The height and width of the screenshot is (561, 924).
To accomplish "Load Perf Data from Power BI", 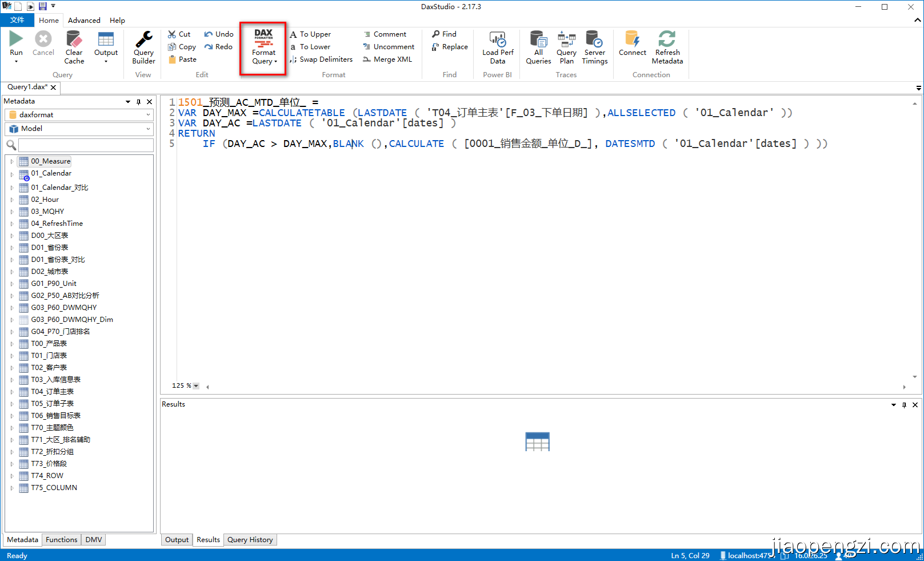I will click(498, 47).
